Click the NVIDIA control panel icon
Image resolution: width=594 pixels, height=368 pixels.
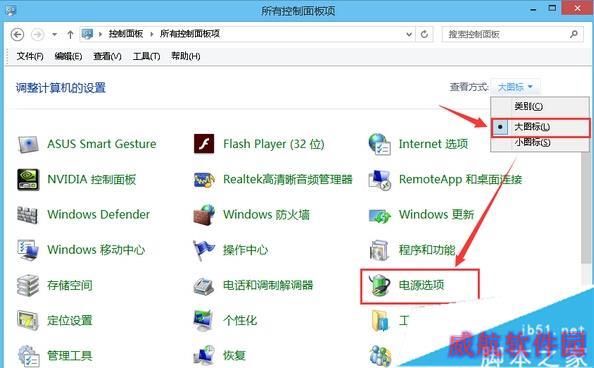(28, 179)
